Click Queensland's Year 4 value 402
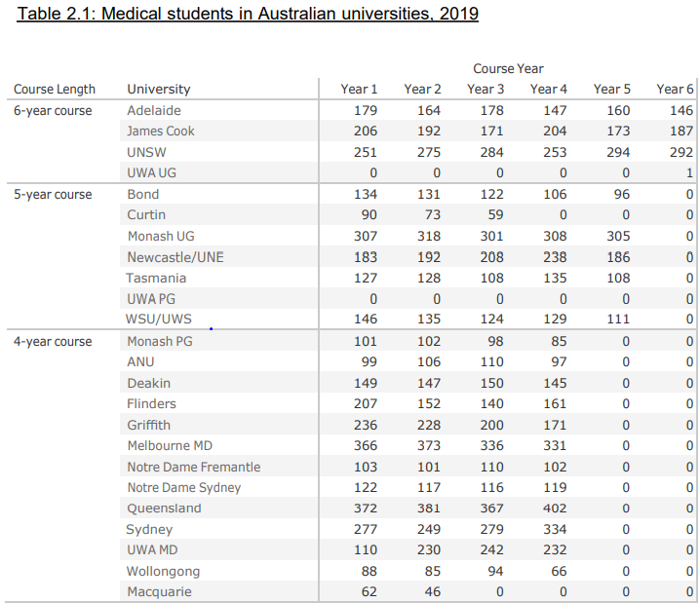Screen dimensions: 700x603 pyautogui.click(x=555, y=509)
